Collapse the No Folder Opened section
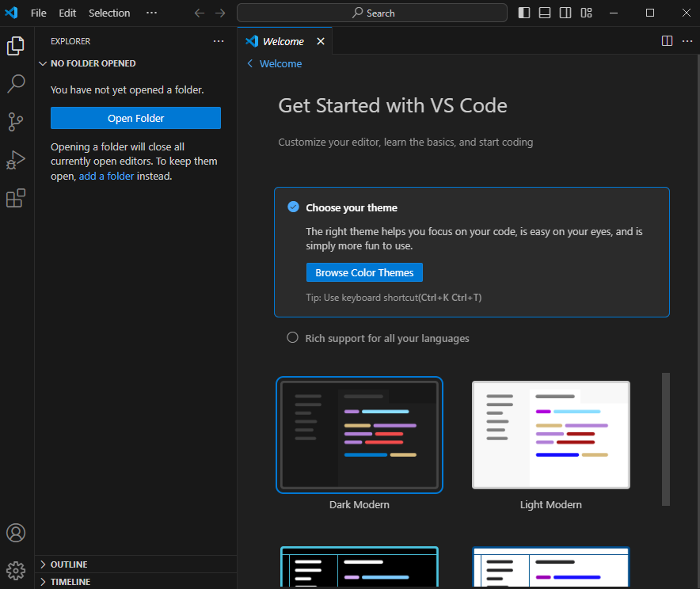 (135, 63)
